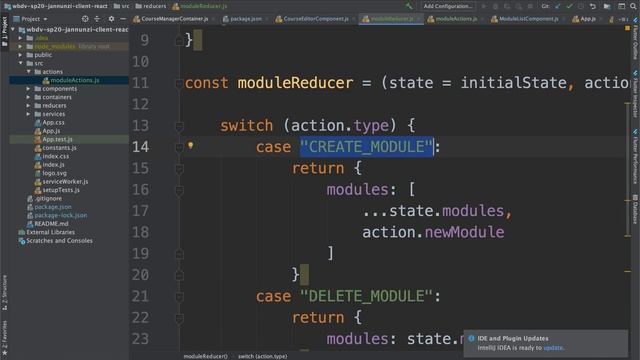Click yellow warning marker at top of scrollbar
Screen dimensions: 640x360
click(627, 28)
